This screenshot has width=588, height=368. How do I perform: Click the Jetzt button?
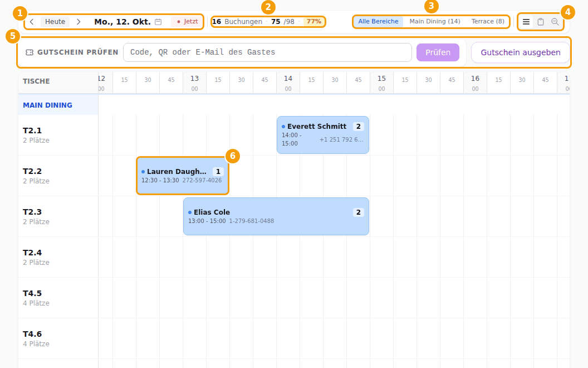click(188, 22)
